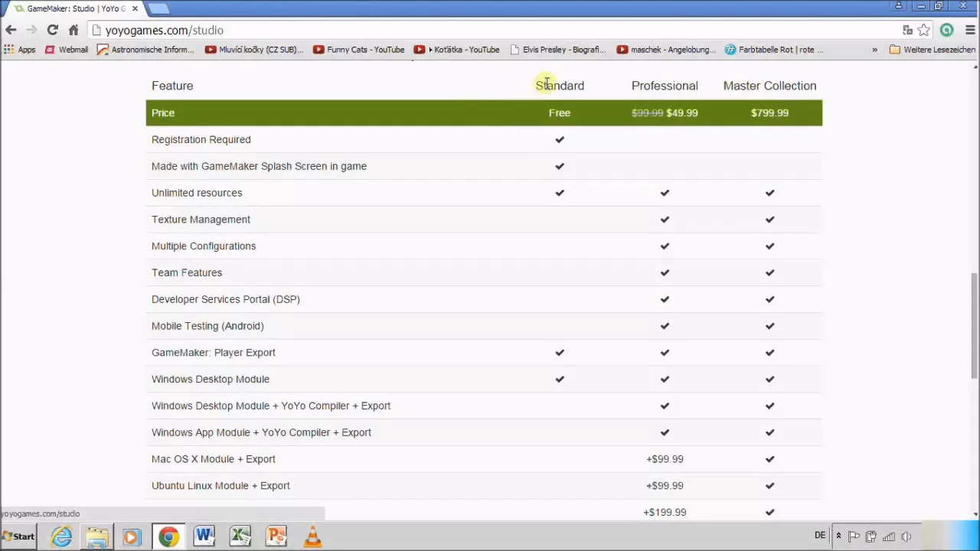
Task: Show hidden system tray icons
Action: point(838,536)
